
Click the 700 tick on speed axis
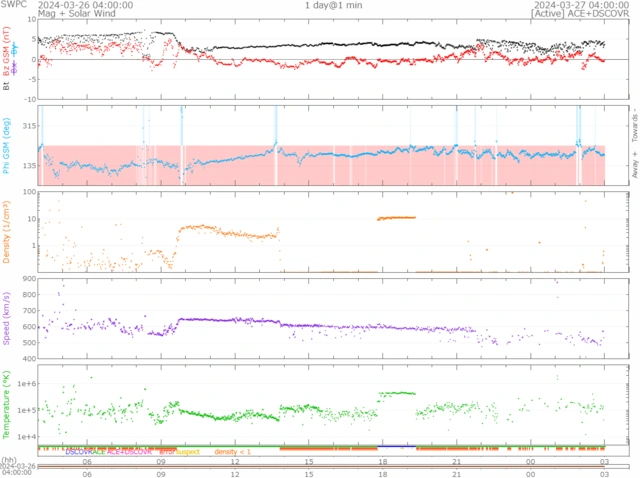(x=29, y=311)
